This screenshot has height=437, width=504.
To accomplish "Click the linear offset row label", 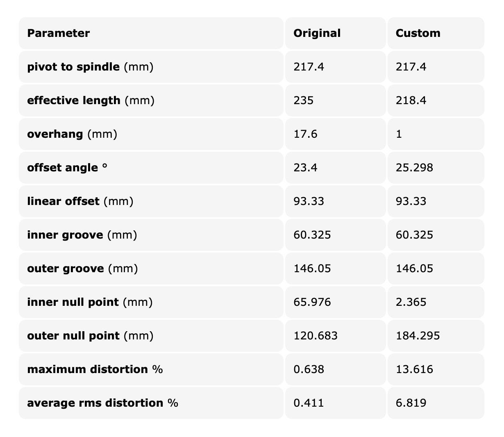I will 80,201.
